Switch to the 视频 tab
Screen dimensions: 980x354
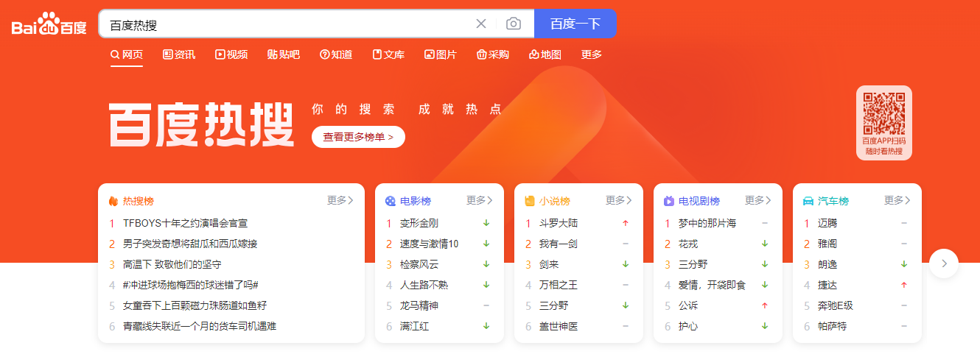(x=231, y=54)
